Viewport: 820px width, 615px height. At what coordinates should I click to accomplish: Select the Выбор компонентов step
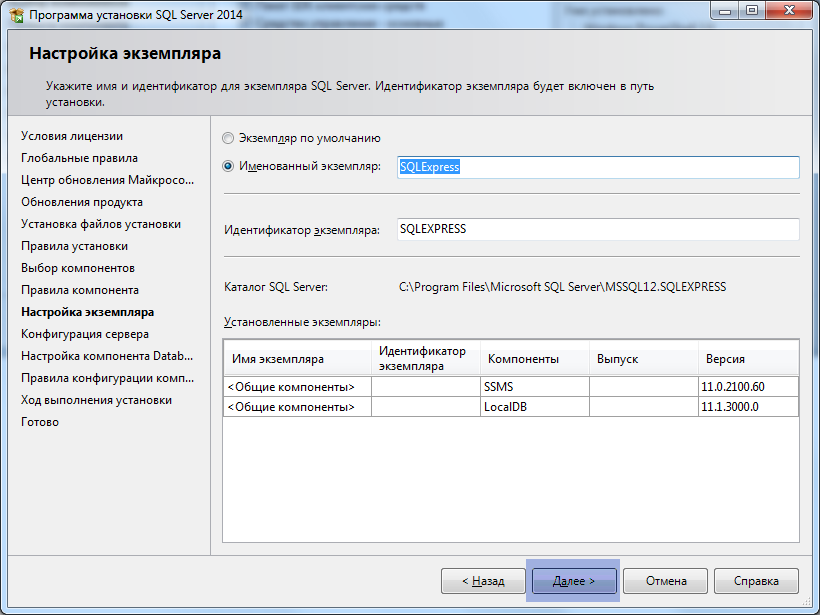tap(78, 268)
